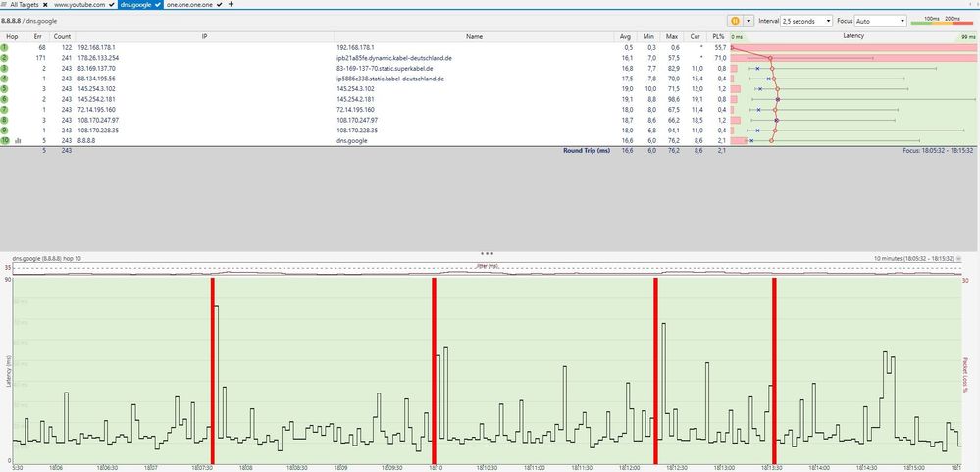The height and width of the screenshot is (472, 980).
Task: Select the IP 83.169.137.70 cell
Action: (96, 68)
